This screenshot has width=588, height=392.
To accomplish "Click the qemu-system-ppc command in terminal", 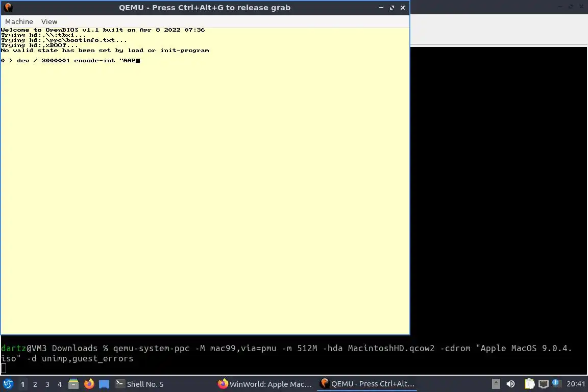I will 286,353.
